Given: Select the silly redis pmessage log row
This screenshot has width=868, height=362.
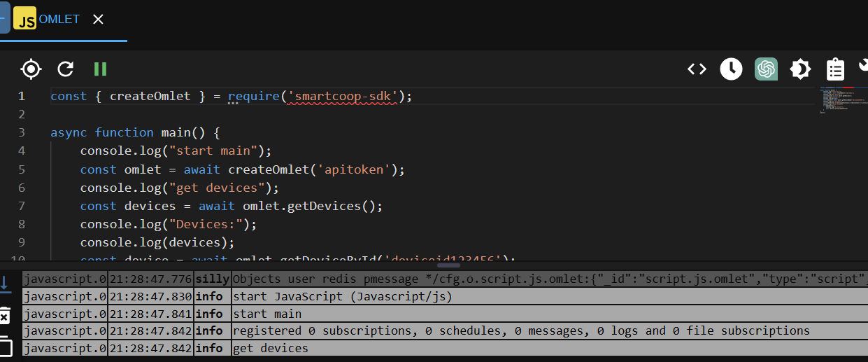Looking at the screenshot, I should [x=445, y=279].
